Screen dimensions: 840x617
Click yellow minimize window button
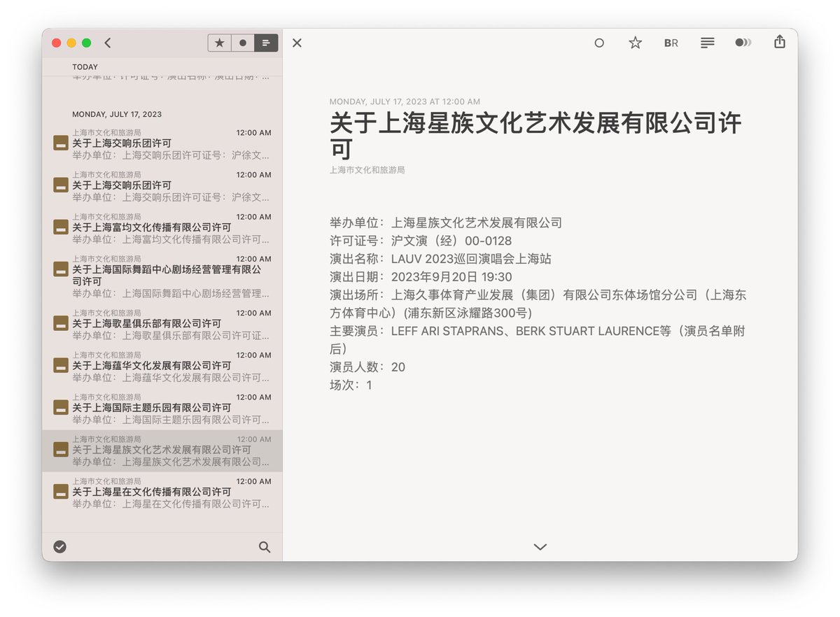[71, 43]
